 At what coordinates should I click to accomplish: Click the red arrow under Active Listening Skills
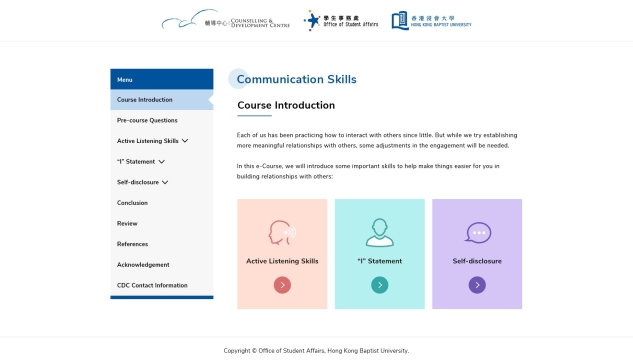282,285
